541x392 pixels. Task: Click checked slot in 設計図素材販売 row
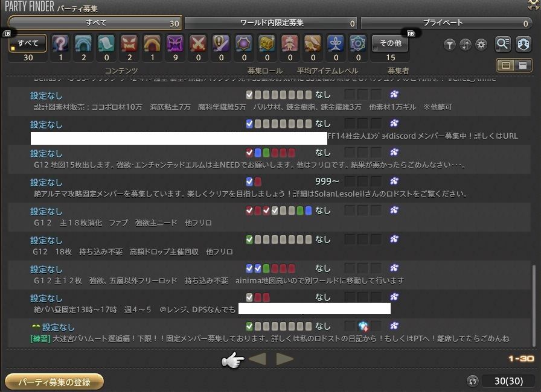click(x=249, y=95)
